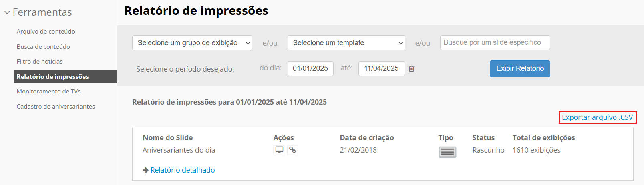Click the end date field 11/04/2025

pyautogui.click(x=381, y=68)
